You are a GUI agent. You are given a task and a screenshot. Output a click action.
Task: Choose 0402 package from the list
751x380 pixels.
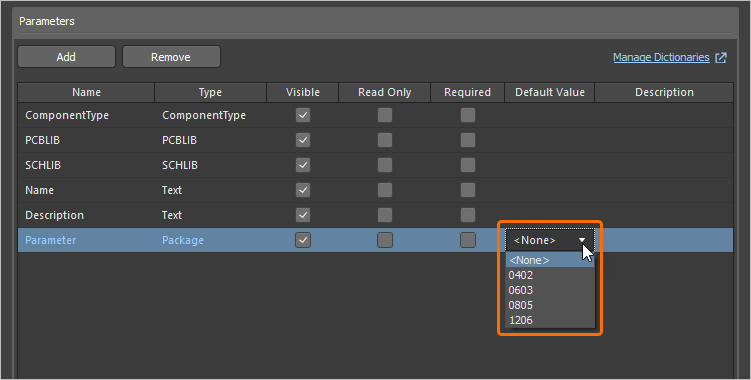(x=550, y=275)
